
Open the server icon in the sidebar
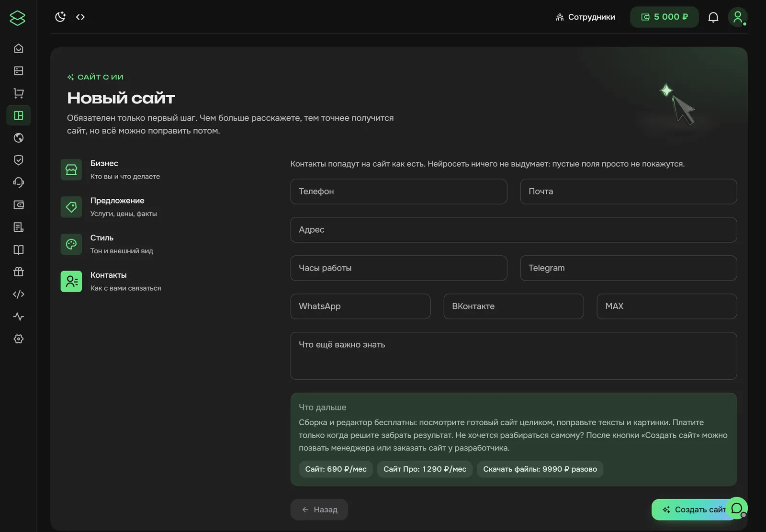click(x=19, y=71)
